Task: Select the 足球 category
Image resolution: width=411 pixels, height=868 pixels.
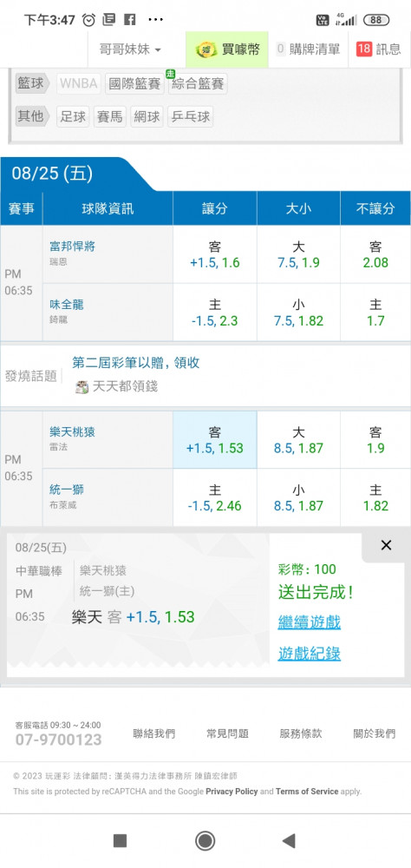Action: 73,117
